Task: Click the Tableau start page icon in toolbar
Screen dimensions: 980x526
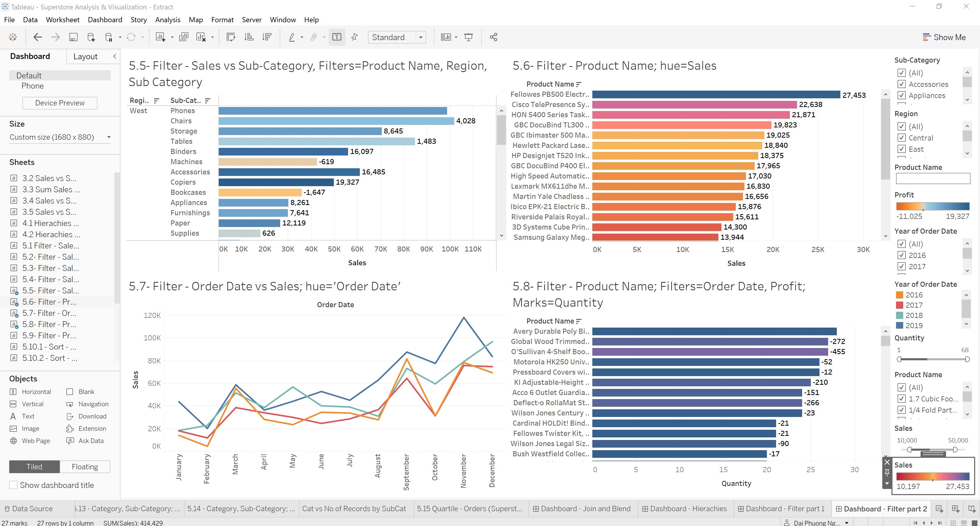Action: click(13, 37)
